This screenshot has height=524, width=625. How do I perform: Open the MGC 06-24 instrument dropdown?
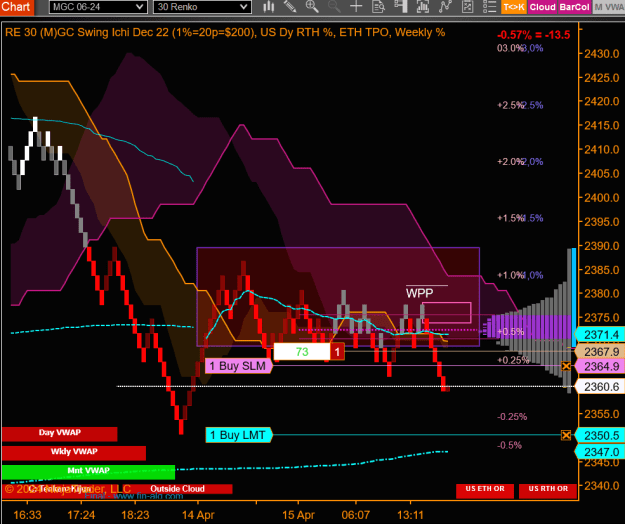pyautogui.click(x=98, y=7)
